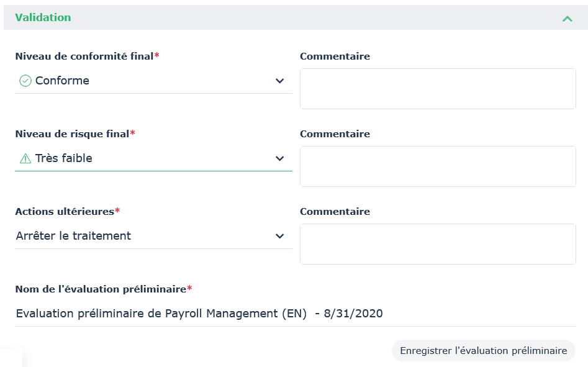
Task: Click the Nom de l'évaluation préliminaire label
Action: [x=101, y=289]
